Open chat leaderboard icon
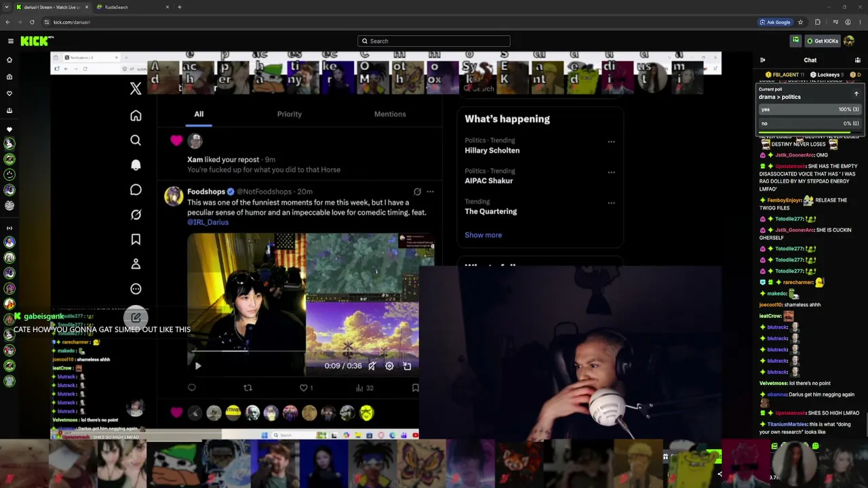Screen dimensions: 868x488 coord(858,60)
